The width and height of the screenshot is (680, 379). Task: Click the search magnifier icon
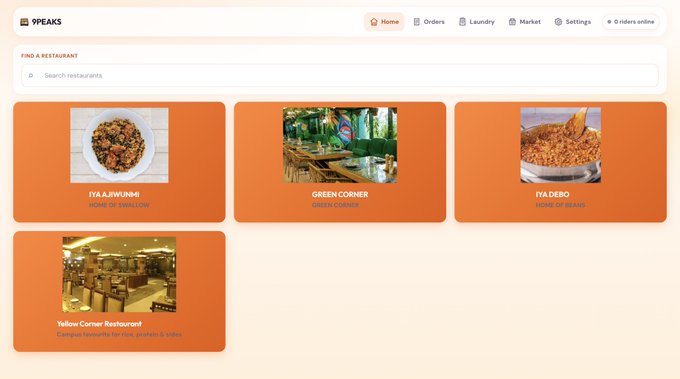point(31,75)
